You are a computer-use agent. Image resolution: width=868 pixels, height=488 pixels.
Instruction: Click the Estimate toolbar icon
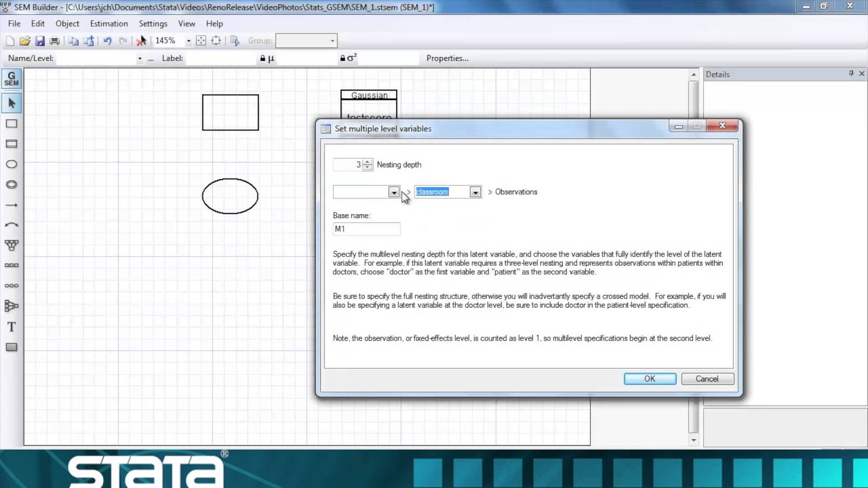pyautogui.click(x=235, y=41)
